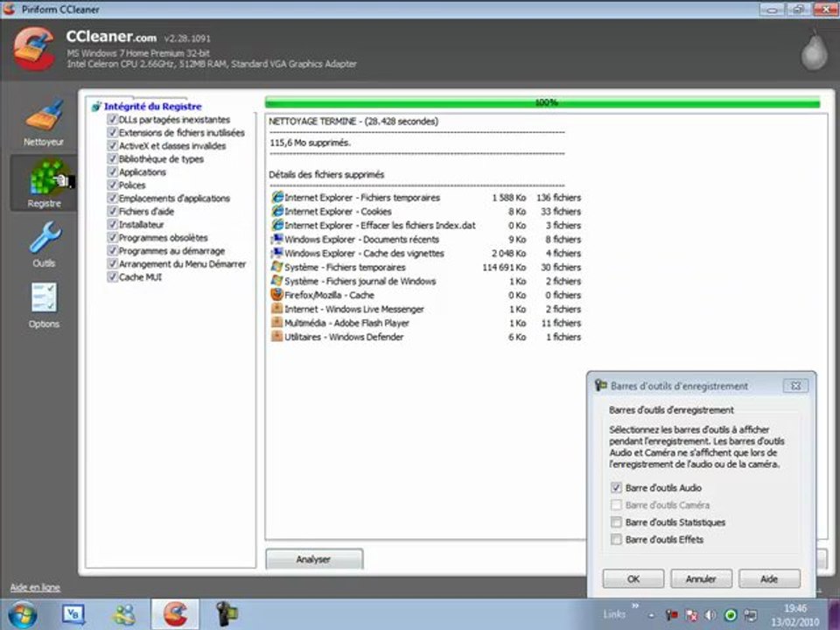This screenshot has height=630, width=840.
Task: Open the Windows Start orb
Action: tap(23, 614)
